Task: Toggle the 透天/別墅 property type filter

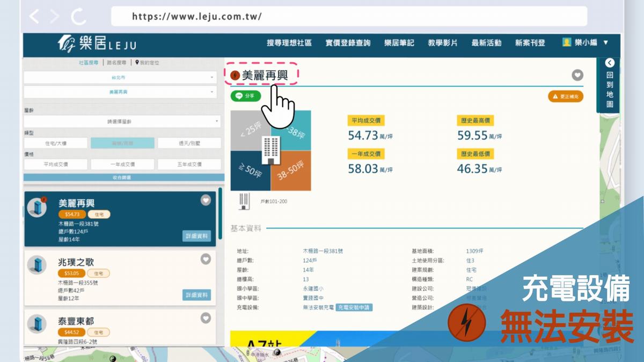Action: 189,143
